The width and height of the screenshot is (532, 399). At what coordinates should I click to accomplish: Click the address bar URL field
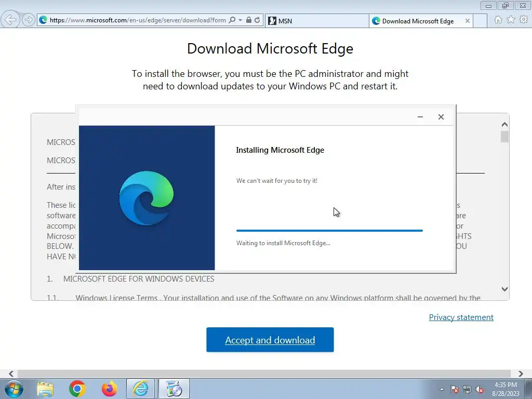click(x=137, y=20)
